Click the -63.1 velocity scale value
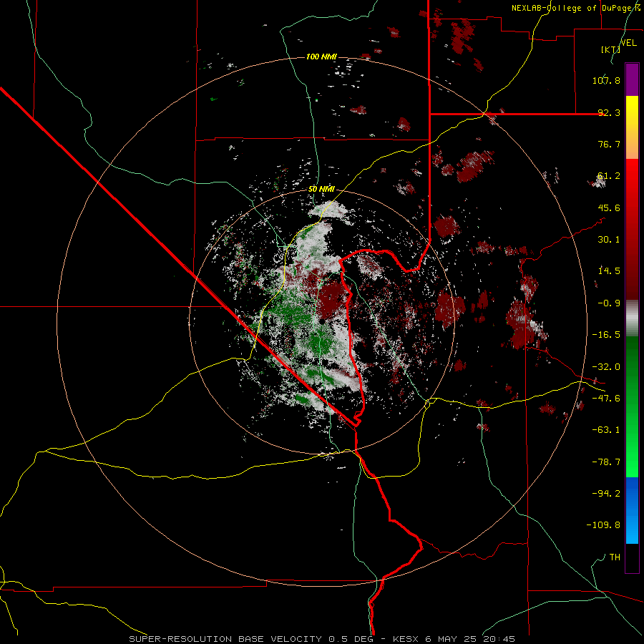The width and height of the screenshot is (644, 644). tap(606, 430)
